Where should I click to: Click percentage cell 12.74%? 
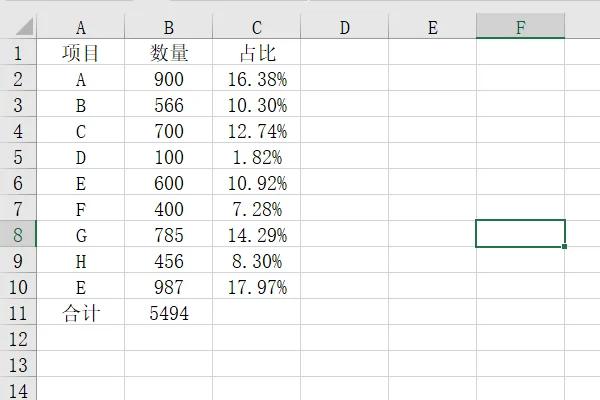click(256, 130)
